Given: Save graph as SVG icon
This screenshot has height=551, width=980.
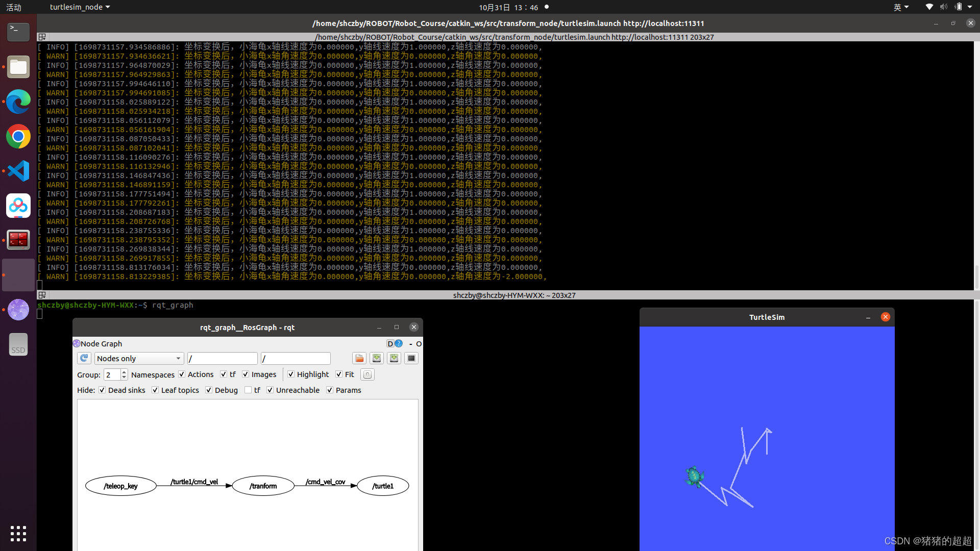Looking at the screenshot, I should click(x=394, y=358).
